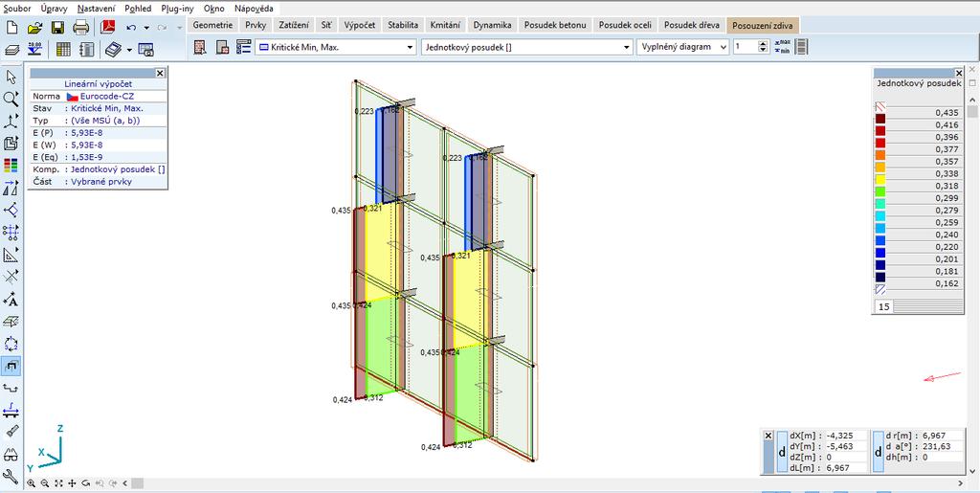Open the structural grid guidelines tool
Screen dimensions: 980x493
click(x=11, y=233)
